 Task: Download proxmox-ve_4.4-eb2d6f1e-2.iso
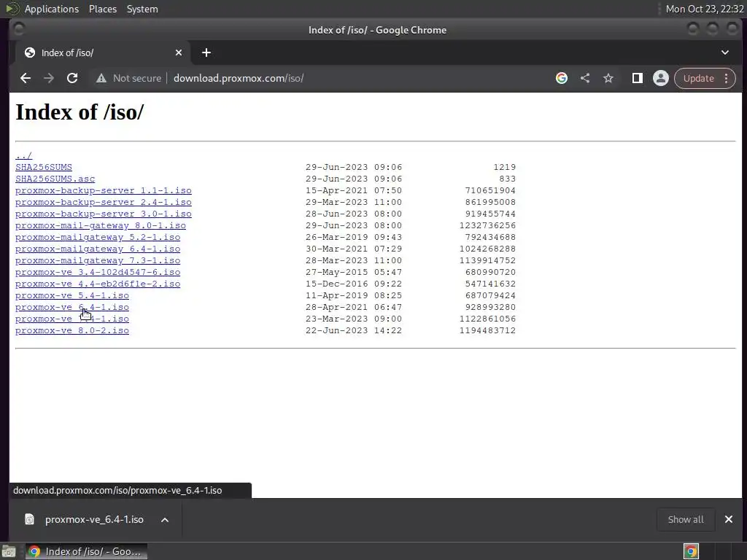coord(98,284)
